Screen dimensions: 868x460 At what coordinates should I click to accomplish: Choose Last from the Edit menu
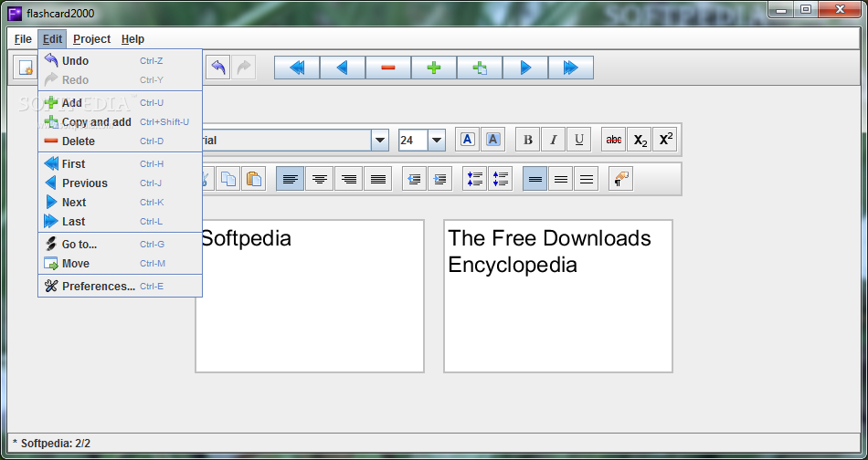point(120,222)
